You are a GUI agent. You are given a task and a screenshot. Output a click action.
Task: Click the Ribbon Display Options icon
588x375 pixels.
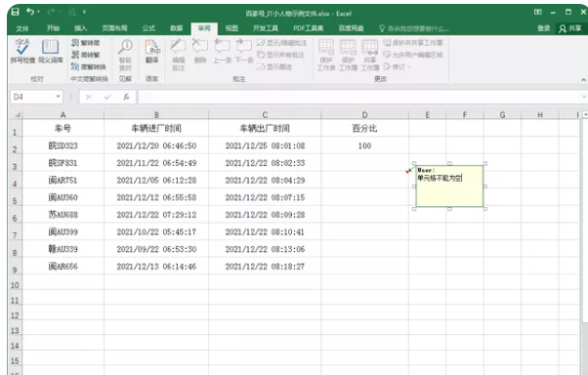click(538, 12)
